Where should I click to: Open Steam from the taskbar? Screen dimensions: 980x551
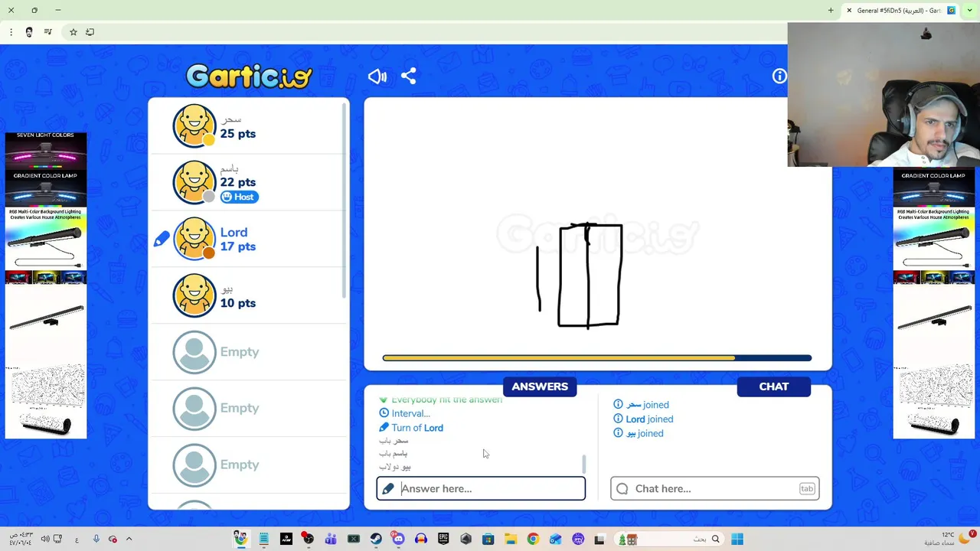point(376,539)
